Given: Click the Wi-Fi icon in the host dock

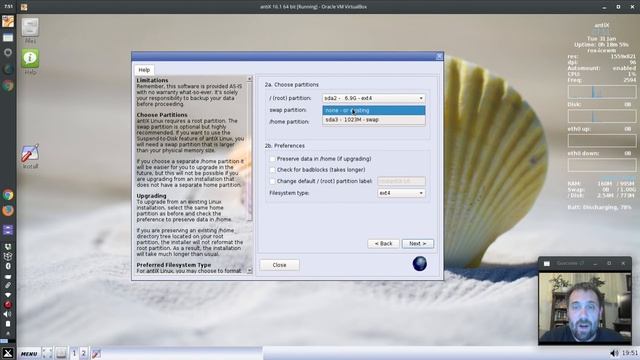Looking at the screenshot, I should coord(8,295).
